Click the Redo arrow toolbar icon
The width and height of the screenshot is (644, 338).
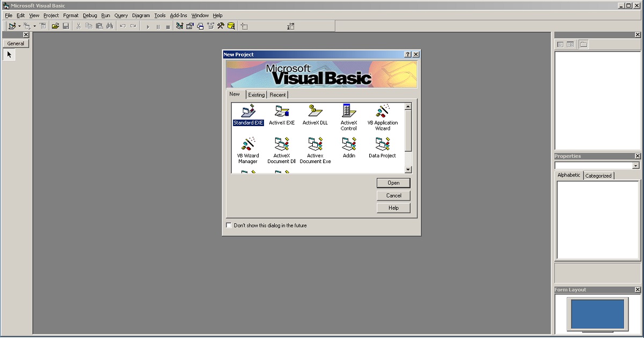click(x=133, y=26)
